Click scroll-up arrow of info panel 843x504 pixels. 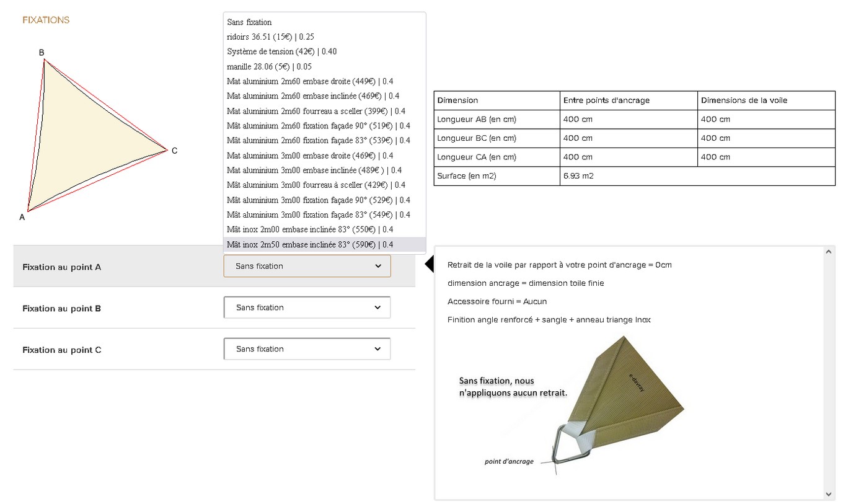click(829, 252)
